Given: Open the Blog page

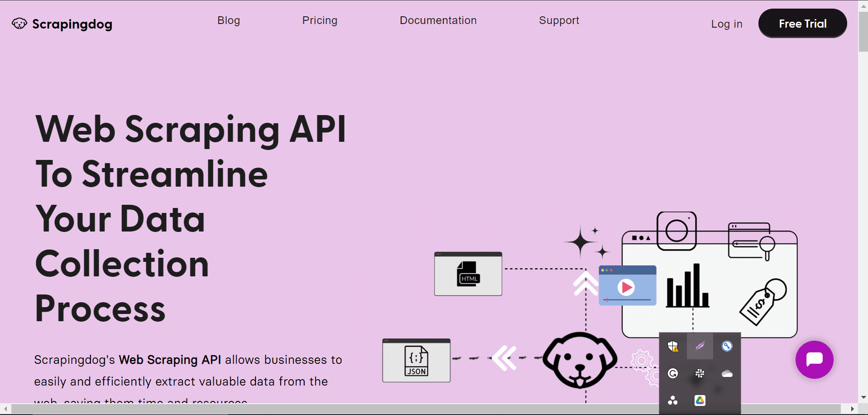Looking at the screenshot, I should (228, 20).
